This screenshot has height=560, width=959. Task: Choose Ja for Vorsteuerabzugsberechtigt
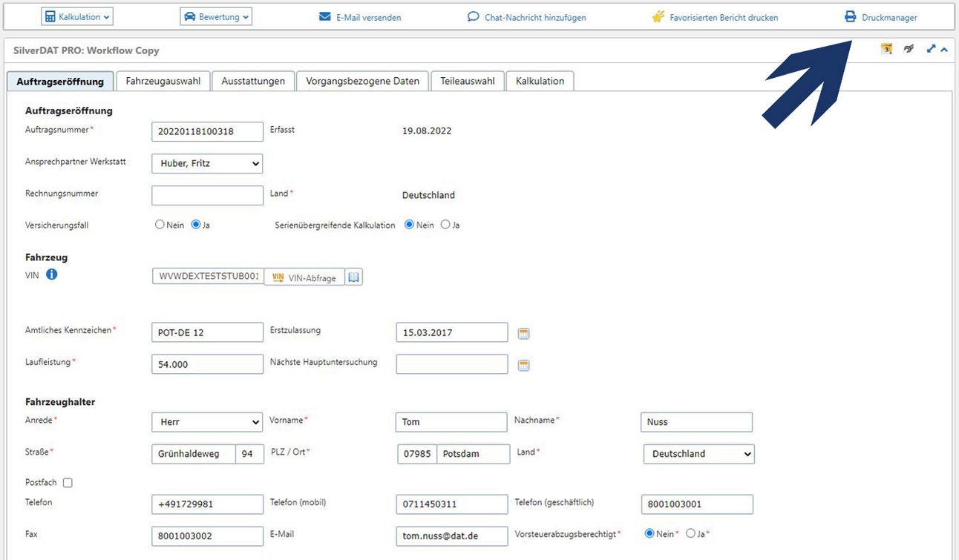(690, 533)
